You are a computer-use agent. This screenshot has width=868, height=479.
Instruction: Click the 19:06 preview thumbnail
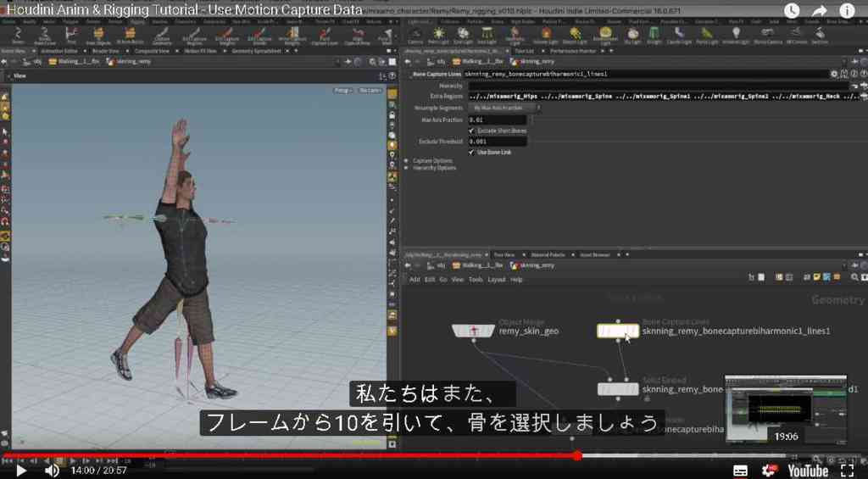pos(786,409)
